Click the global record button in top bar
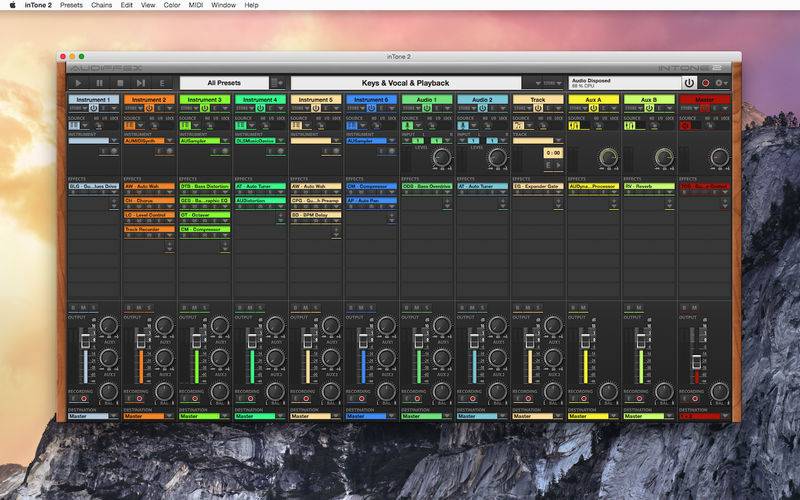Image resolution: width=800 pixels, height=500 pixels. tap(706, 83)
